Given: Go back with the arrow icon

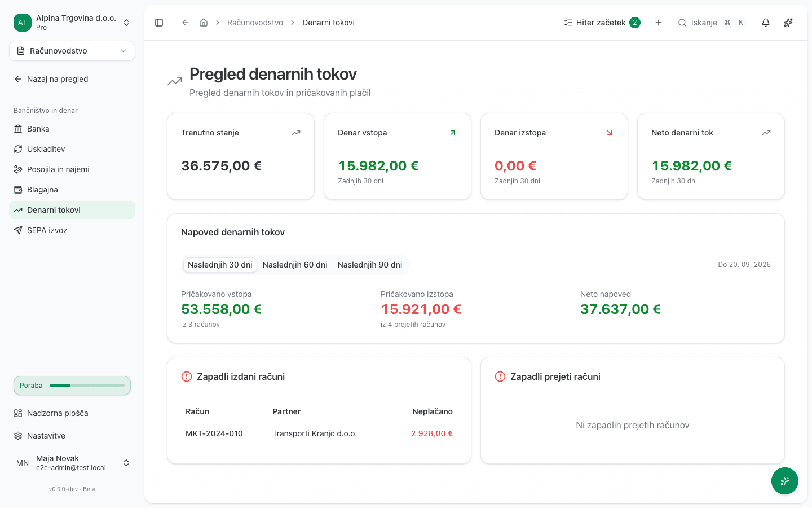Looking at the screenshot, I should 185,23.
